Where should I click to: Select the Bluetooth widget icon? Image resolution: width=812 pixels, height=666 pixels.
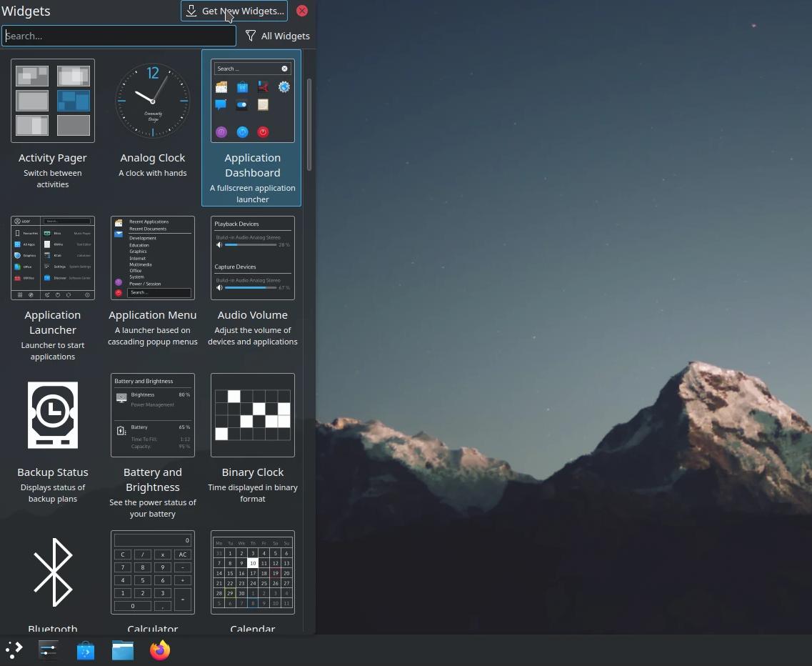(53, 572)
